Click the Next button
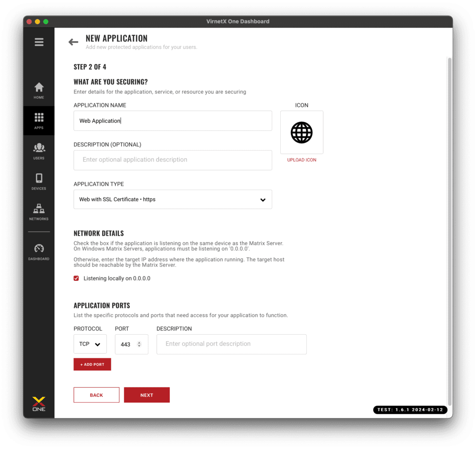Viewport: 476px width, 449px height. [x=147, y=395]
